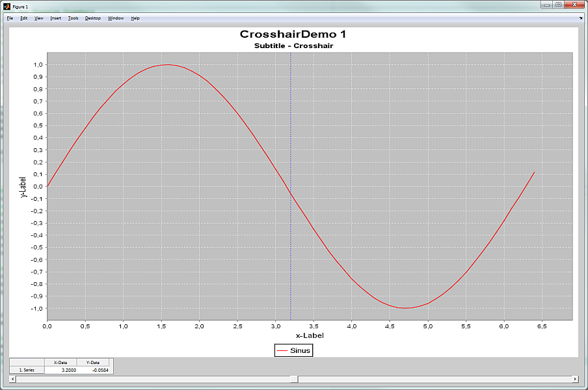Screen dimensions: 588x390
Task: Click the X-Data column header
Action: [60, 362]
